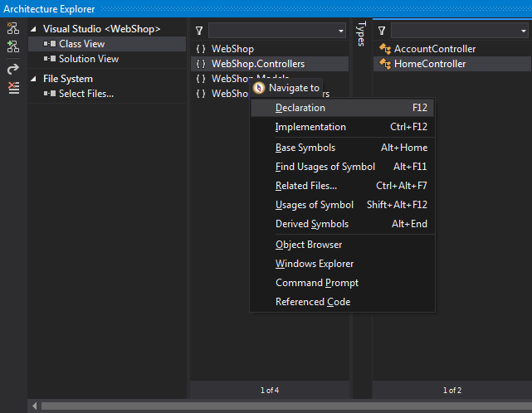Viewport: 532px width, 413px height.
Task: Open Command Prompt from the menu
Action: pos(342,283)
